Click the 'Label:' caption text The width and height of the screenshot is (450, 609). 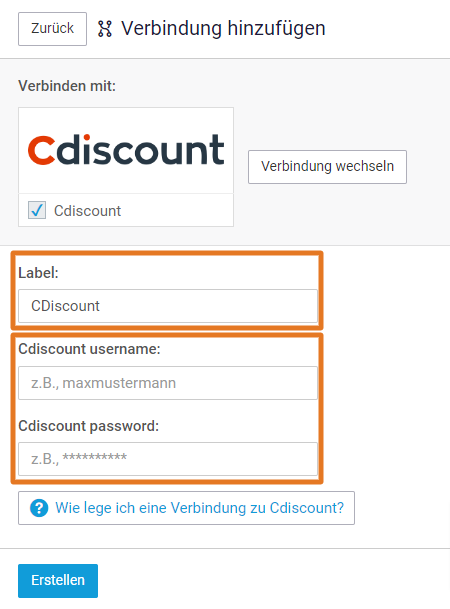tap(38, 273)
